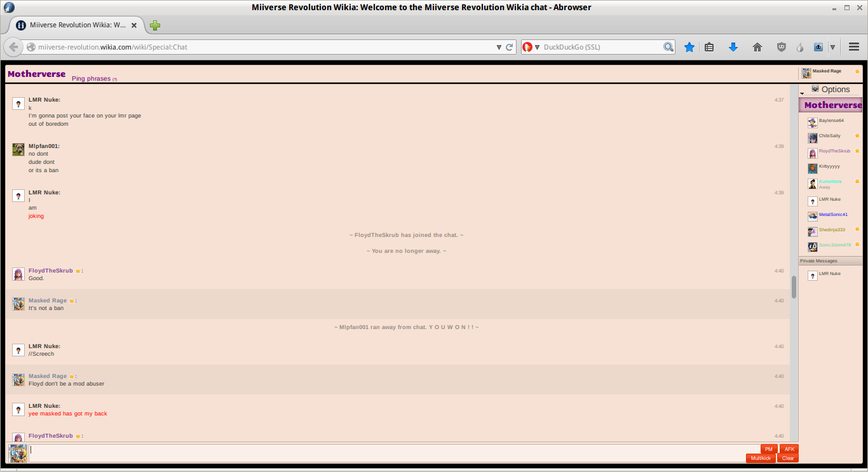
Task: Focus the browser address bar
Action: [x=266, y=47]
